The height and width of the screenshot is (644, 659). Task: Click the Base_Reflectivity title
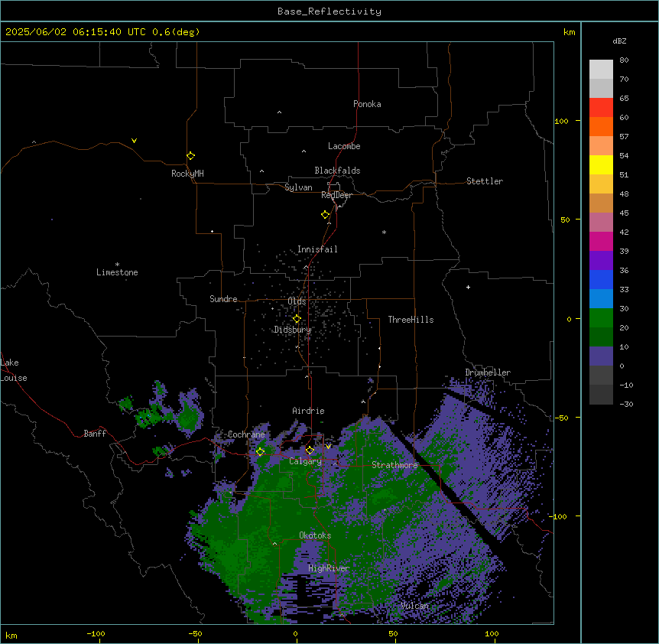click(329, 11)
